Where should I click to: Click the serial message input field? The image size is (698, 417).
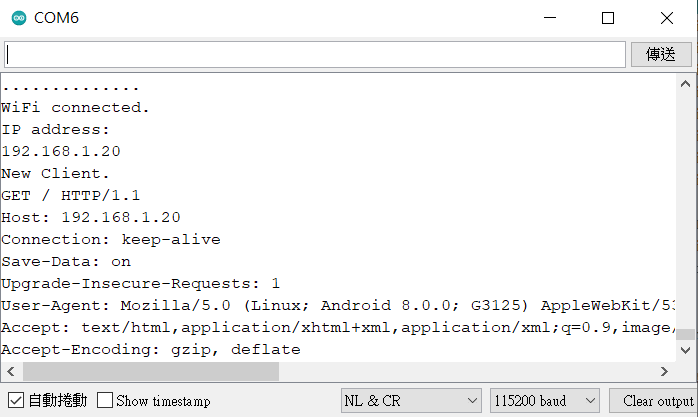click(x=315, y=54)
